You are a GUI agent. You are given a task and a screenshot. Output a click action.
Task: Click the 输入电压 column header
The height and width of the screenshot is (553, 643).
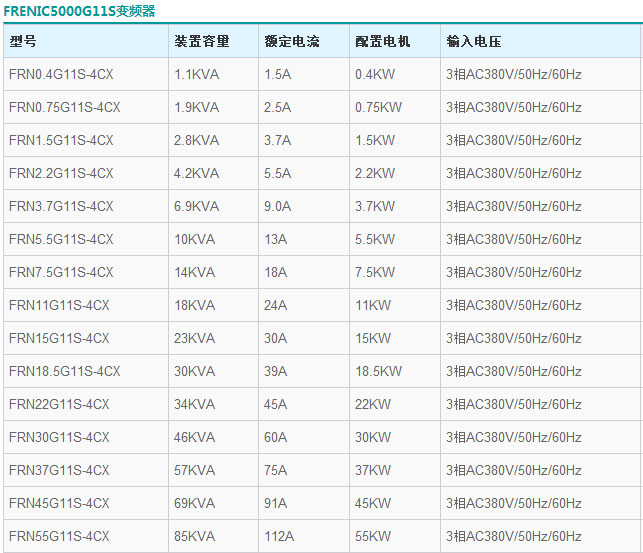click(474, 42)
